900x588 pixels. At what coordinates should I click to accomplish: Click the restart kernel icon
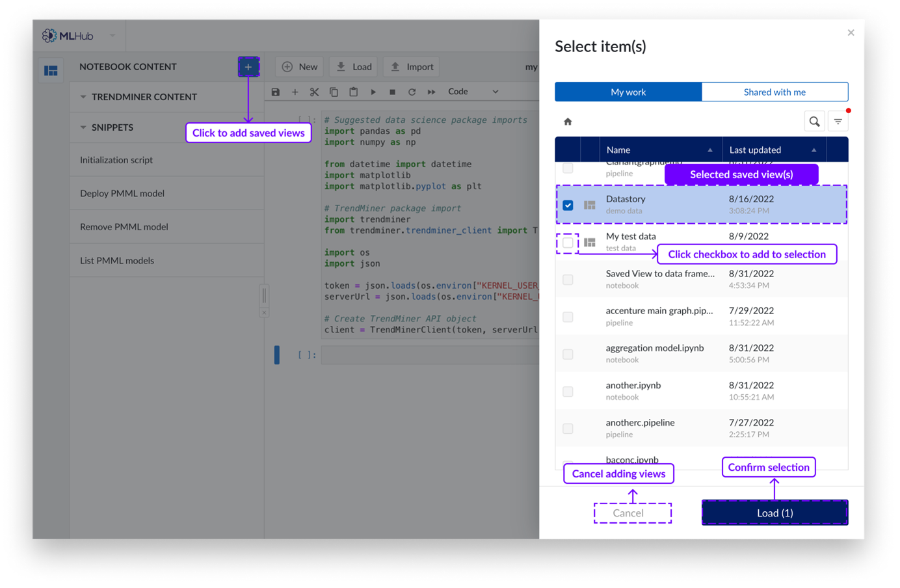pos(412,92)
